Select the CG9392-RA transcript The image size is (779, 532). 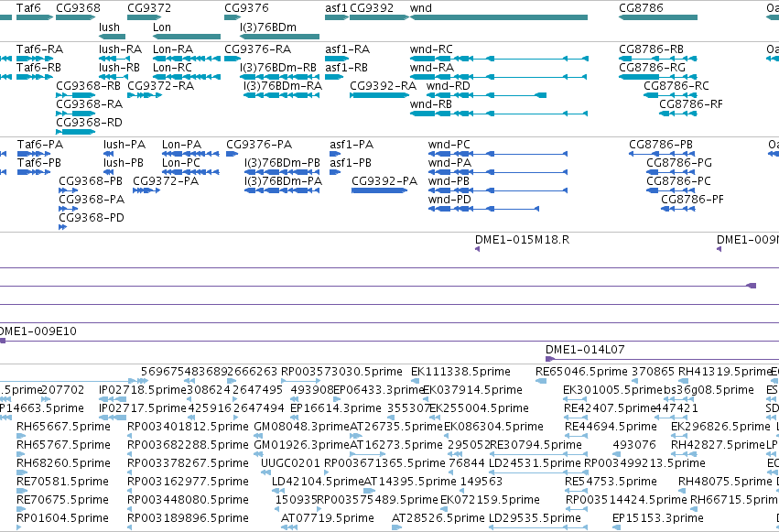379,95
